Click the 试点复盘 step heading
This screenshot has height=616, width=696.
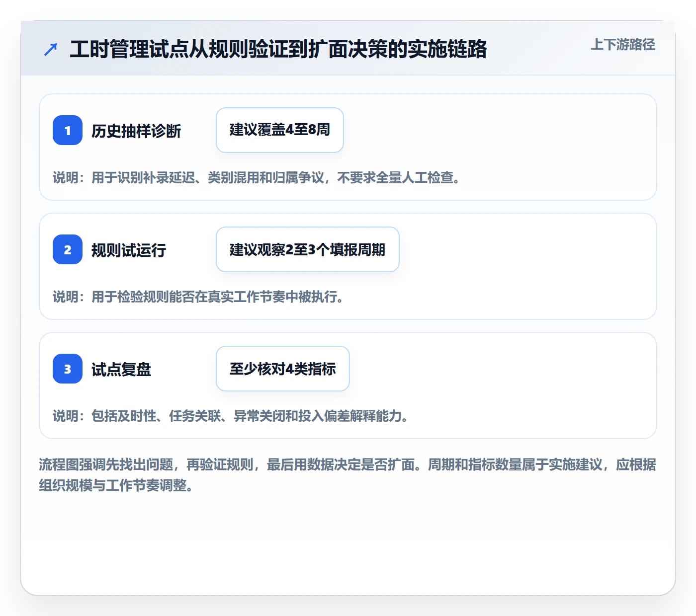[x=121, y=370]
